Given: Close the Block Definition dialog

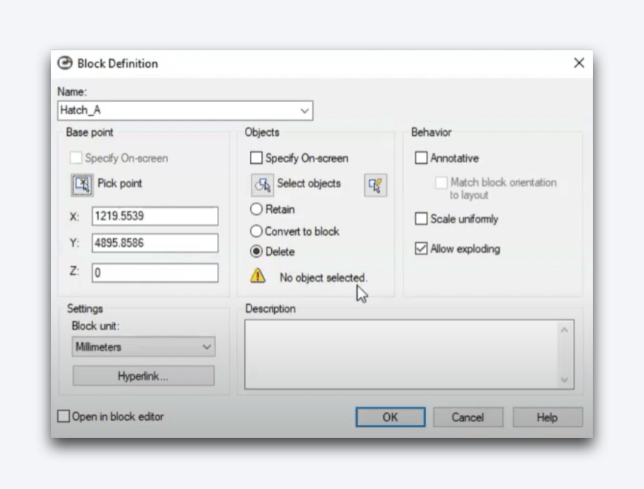Looking at the screenshot, I should (x=578, y=63).
